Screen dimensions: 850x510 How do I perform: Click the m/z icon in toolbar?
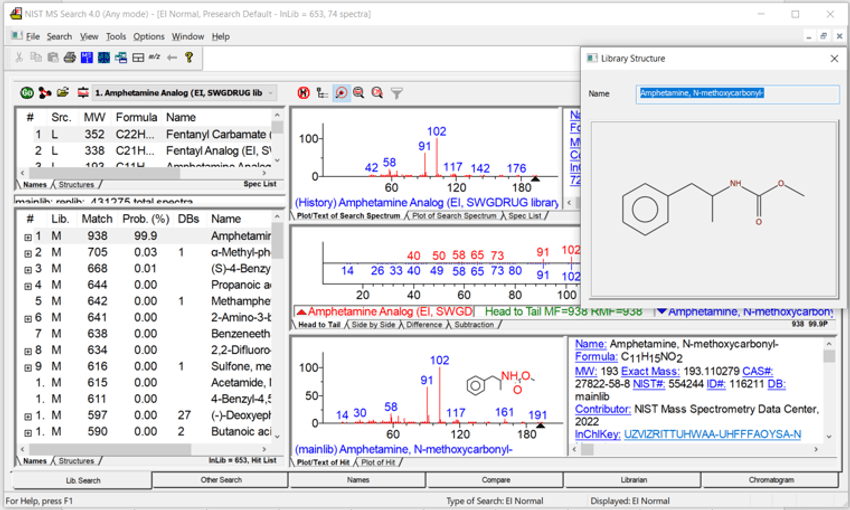pyautogui.click(x=154, y=57)
